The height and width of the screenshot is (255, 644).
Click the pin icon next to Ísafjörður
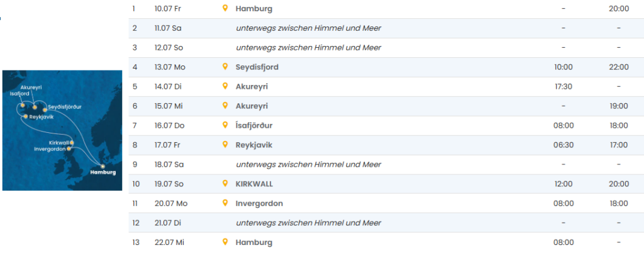point(225,125)
